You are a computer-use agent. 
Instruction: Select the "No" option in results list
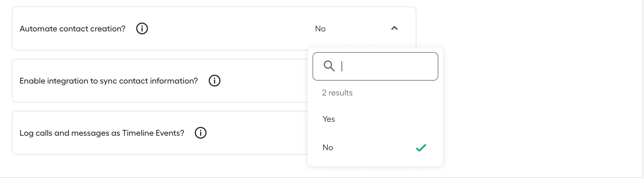328,148
